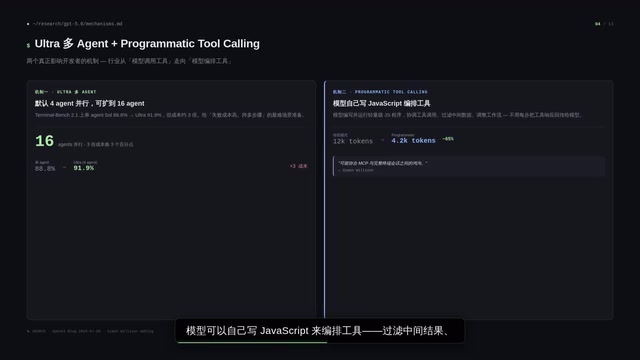Screen dimensions: 640x360
Task: Click the green prompt symbol before the title
Action: [x=28, y=45]
